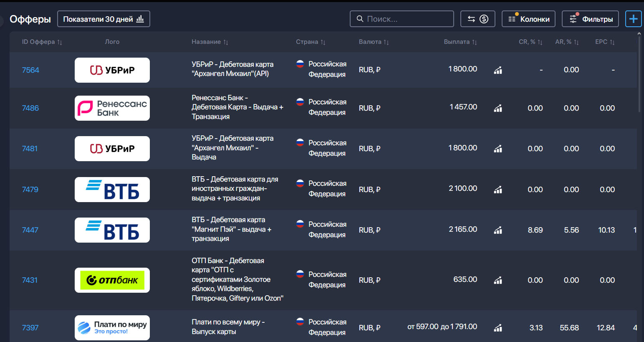This screenshot has height=342, width=644.
Task: Open the Колонки columns settings
Action: pyautogui.click(x=528, y=19)
